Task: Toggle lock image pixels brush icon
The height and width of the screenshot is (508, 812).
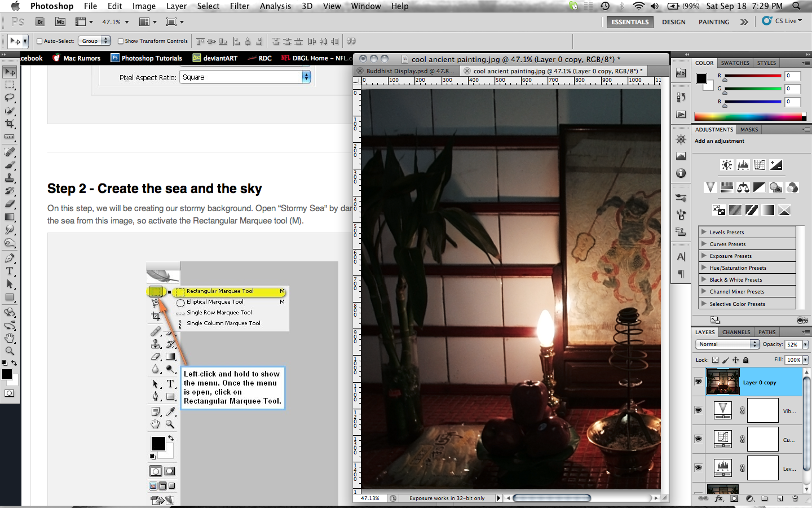Action: coord(726,360)
